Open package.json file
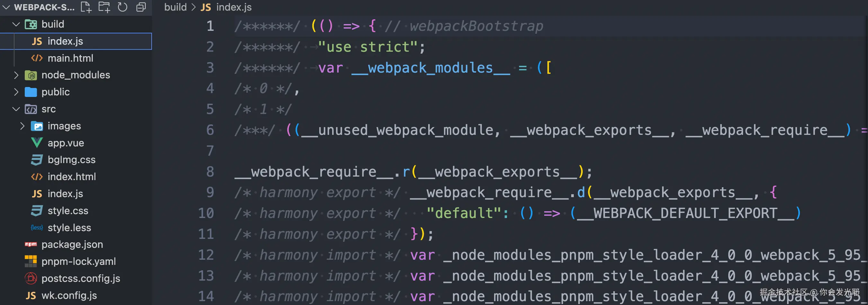Screen dimensions: 868x305 (x=72, y=244)
